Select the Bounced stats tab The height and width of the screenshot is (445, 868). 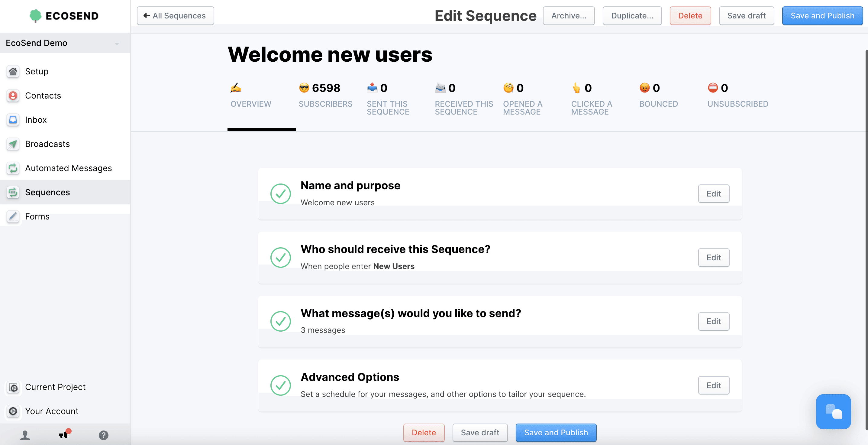[658, 96]
